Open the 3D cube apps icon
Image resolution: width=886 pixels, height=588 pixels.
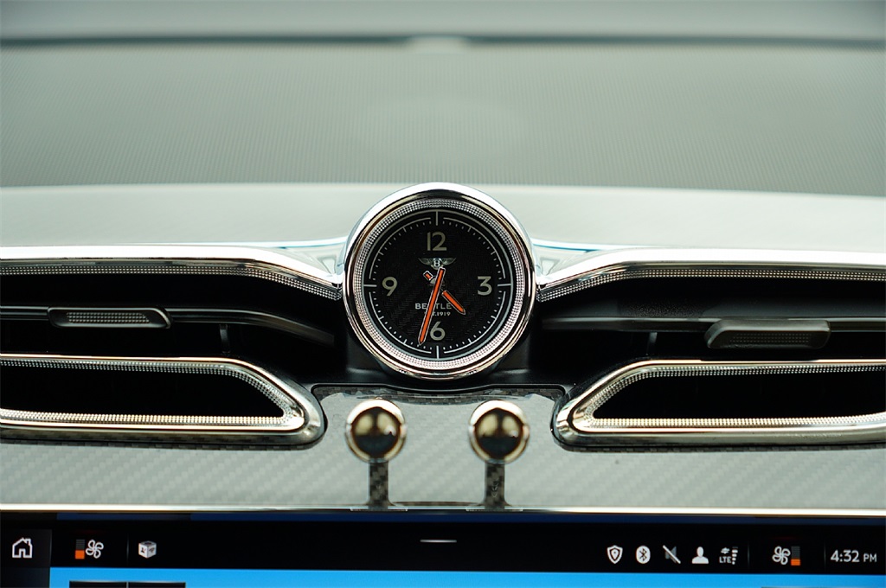tap(147, 549)
